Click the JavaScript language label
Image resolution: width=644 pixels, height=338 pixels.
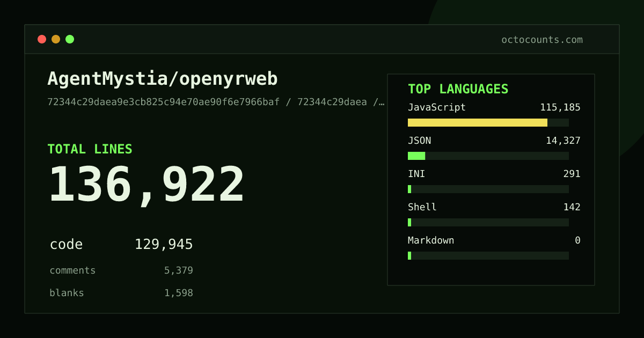coord(437,107)
